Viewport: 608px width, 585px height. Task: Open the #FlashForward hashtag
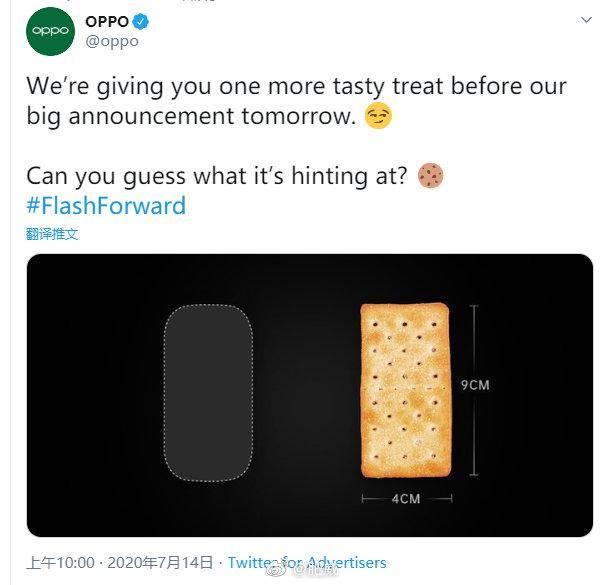[106, 206]
